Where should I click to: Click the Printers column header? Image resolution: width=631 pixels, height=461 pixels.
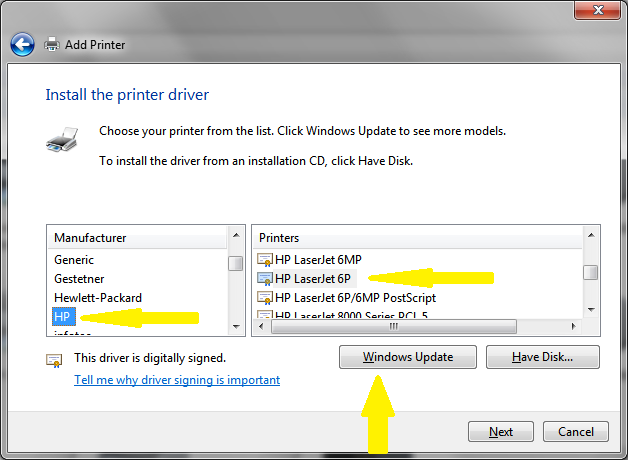coord(417,238)
